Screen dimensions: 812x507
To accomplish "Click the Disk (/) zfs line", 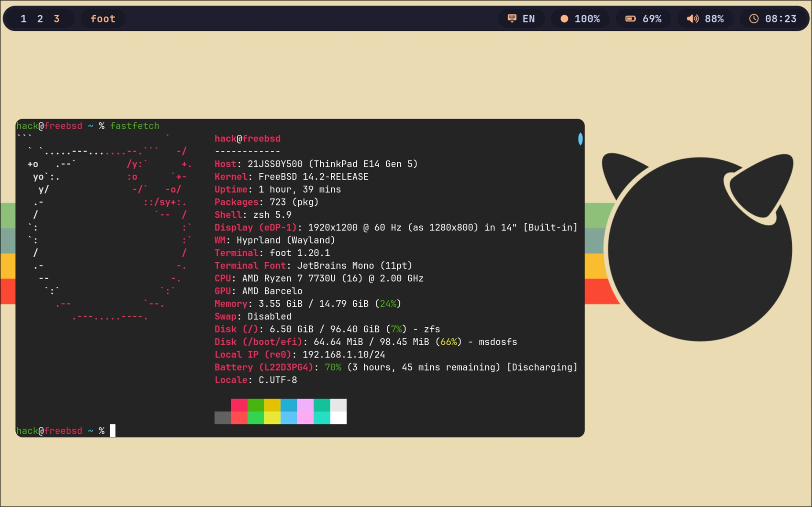I will point(327,329).
